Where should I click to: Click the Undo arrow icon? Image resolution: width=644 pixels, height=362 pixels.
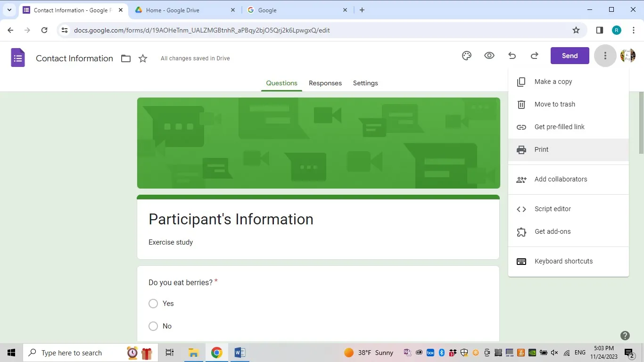pos(512,56)
